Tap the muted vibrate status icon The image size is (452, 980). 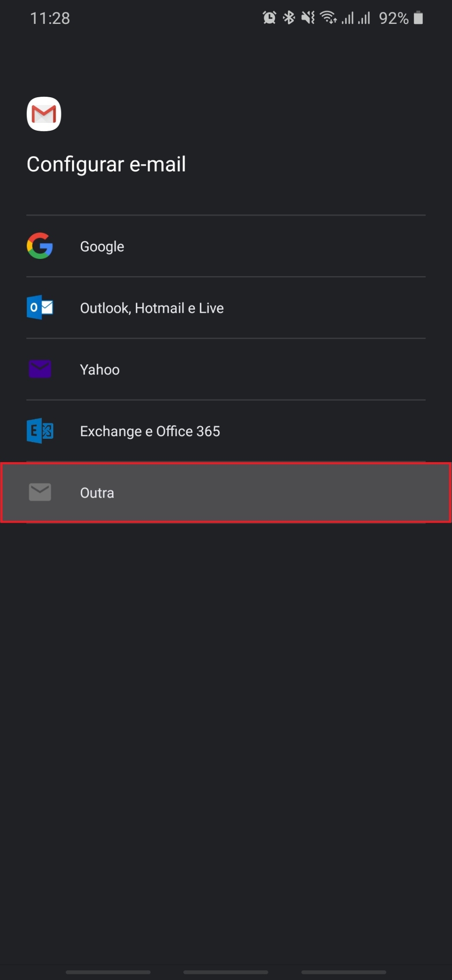(308, 18)
